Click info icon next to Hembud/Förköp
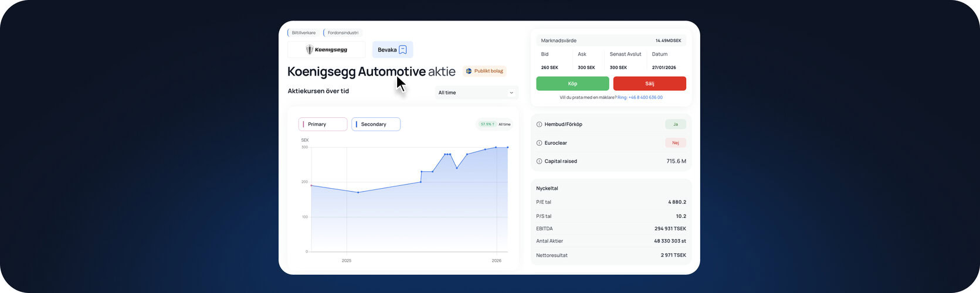Viewport: 980px width, 293px height. pos(539,124)
